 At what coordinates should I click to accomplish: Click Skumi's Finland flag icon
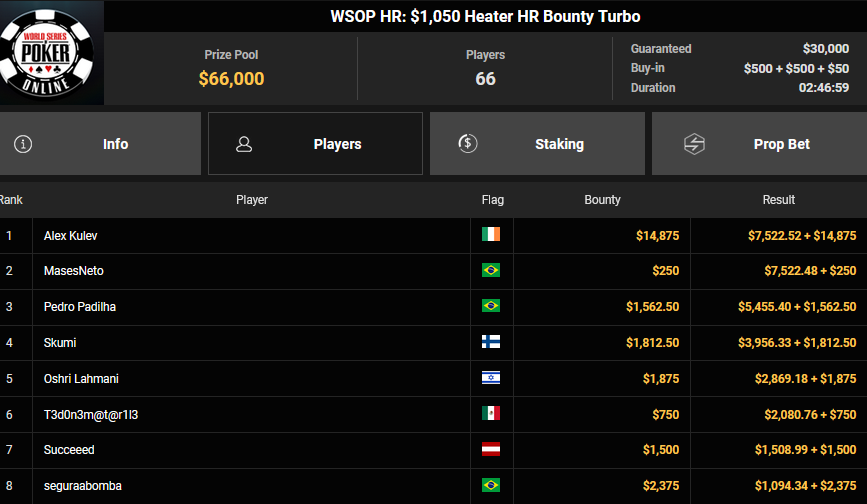click(x=491, y=342)
